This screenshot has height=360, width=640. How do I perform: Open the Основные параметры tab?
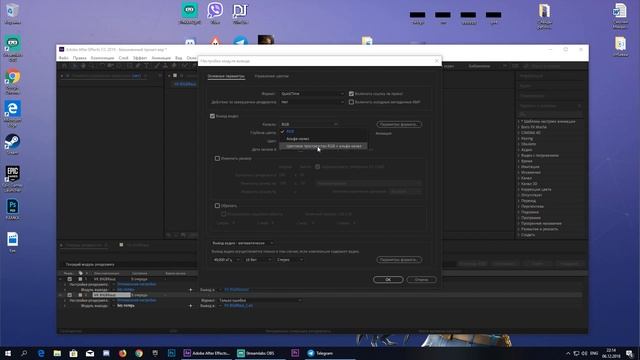(x=226, y=76)
